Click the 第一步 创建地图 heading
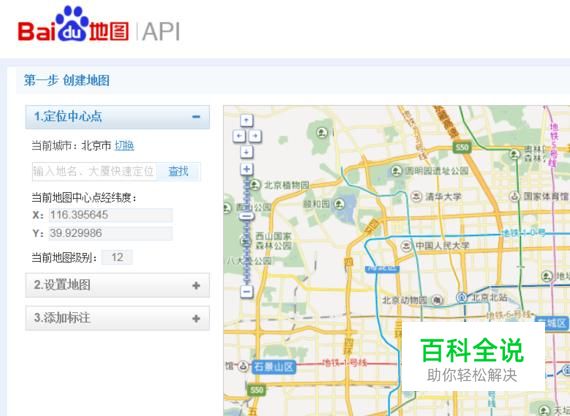 [67, 80]
